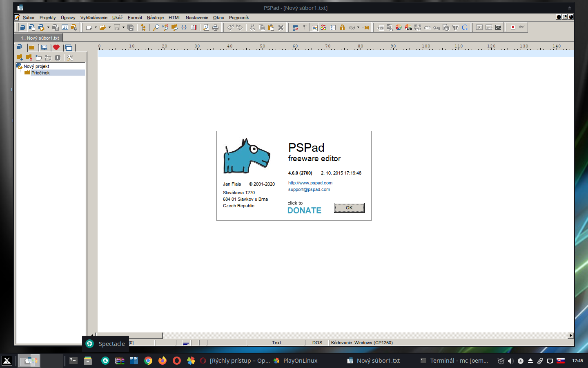The image size is (588, 368).
Task: Open the HTML menu
Action: click(x=175, y=18)
